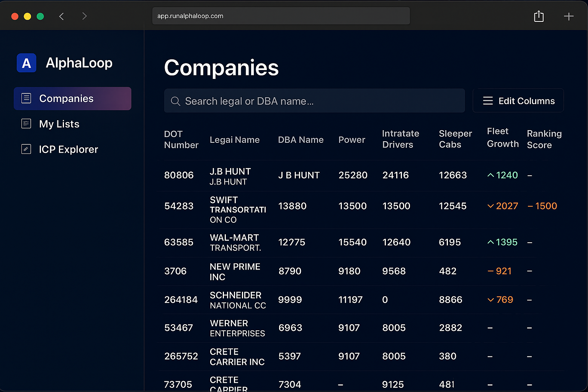This screenshot has width=588, height=392.
Task: Click the browser back arrow
Action: [x=62, y=16]
